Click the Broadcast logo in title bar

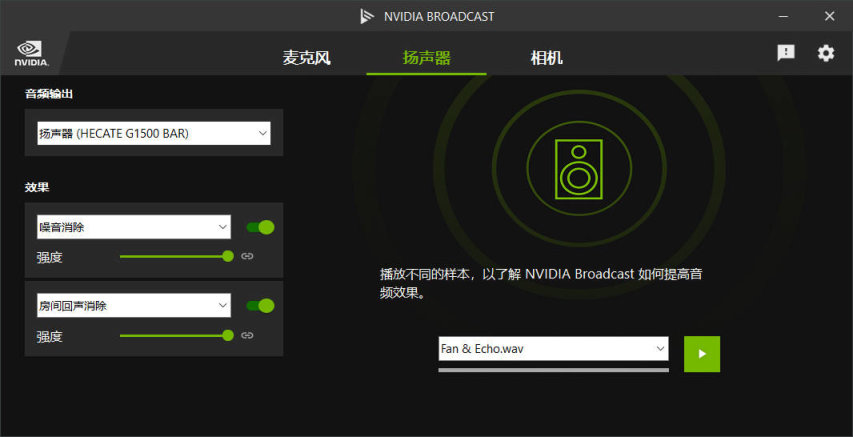coord(367,16)
